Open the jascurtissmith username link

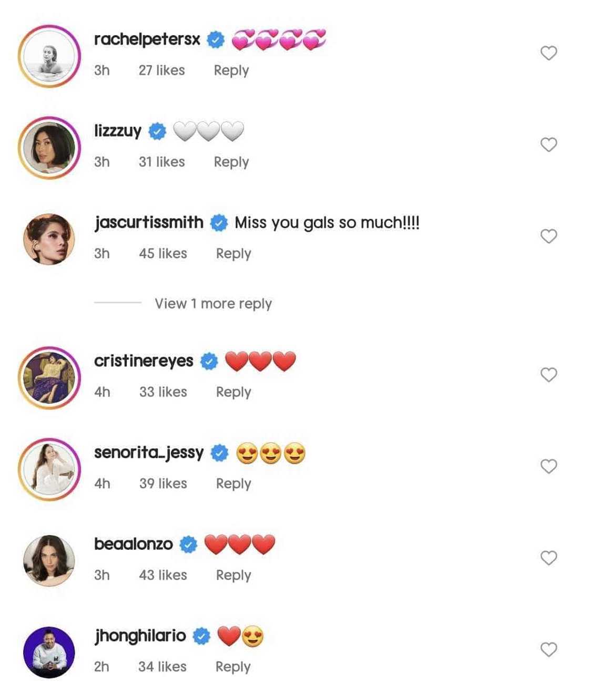[149, 223]
